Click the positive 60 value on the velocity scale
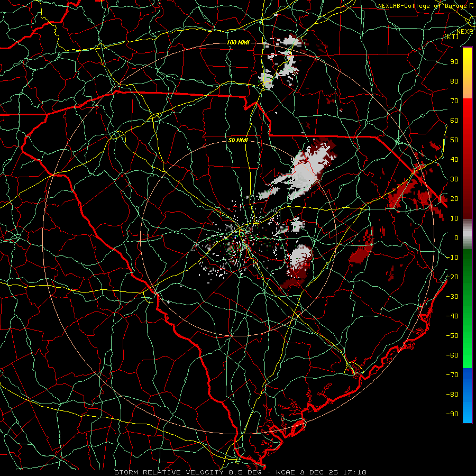476x476 pixels. pyautogui.click(x=454, y=120)
